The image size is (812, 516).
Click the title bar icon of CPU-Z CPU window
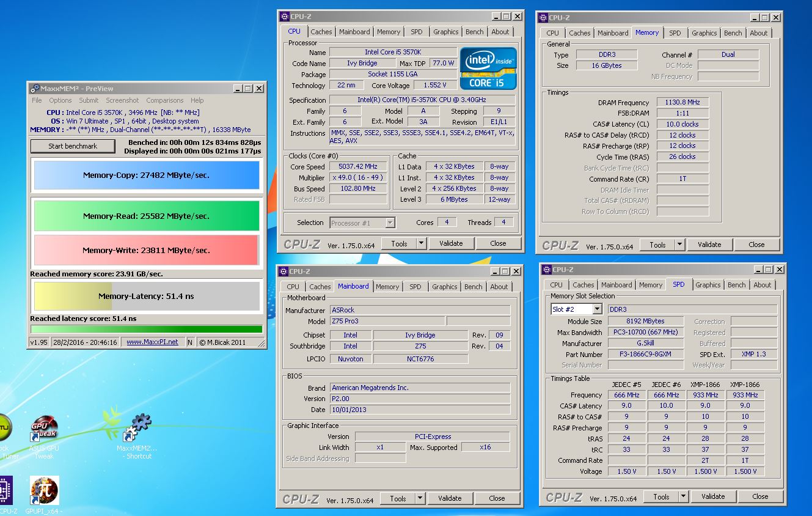(285, 17)
